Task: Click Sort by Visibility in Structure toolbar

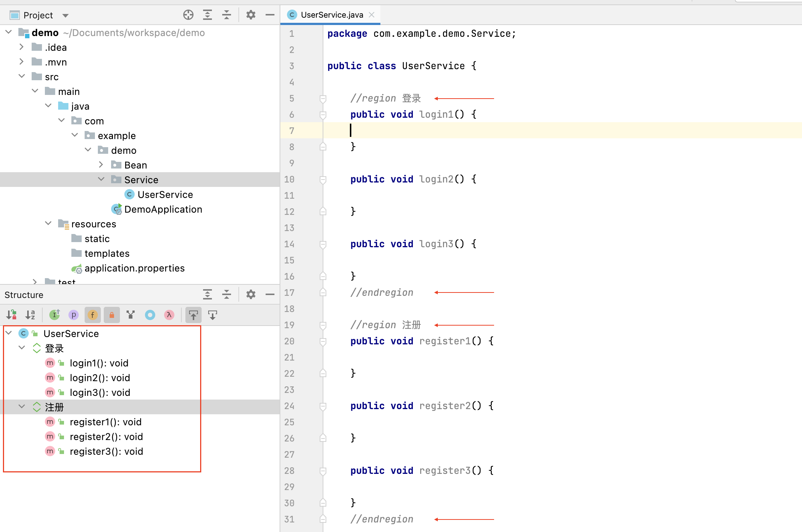Action: click(x=11, y=315)
